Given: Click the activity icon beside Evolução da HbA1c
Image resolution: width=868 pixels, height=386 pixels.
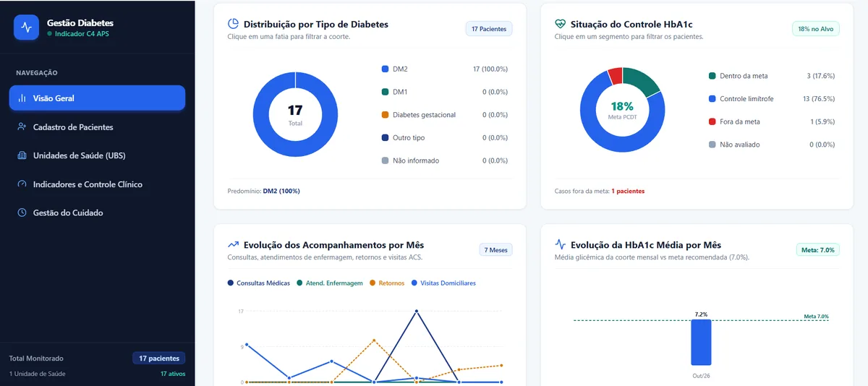Looking at the screenshot, I should pyautogui.click(x=561, y=245).
